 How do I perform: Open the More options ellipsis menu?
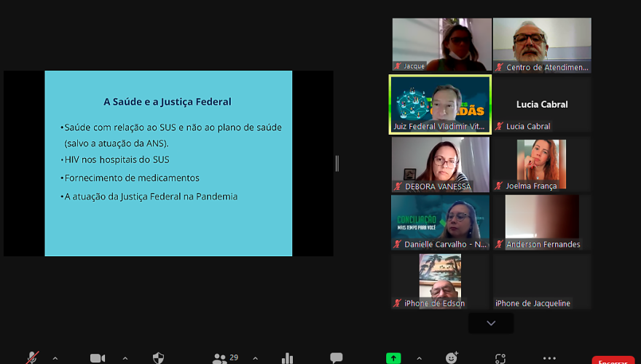[x=549, y=358]
